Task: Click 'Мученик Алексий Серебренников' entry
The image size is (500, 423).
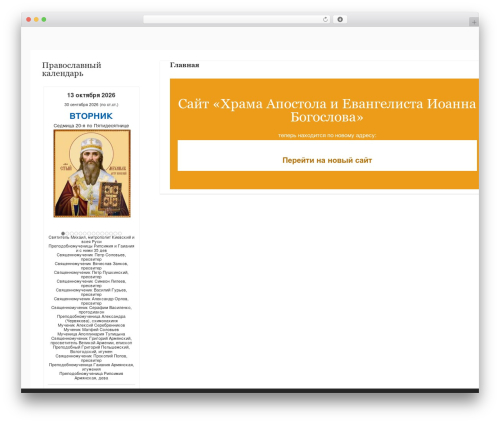Action: 91,325
